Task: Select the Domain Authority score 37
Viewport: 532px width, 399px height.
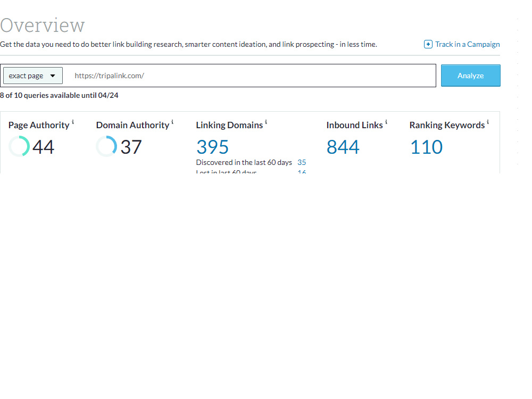Action: click(x=131, y=147)
